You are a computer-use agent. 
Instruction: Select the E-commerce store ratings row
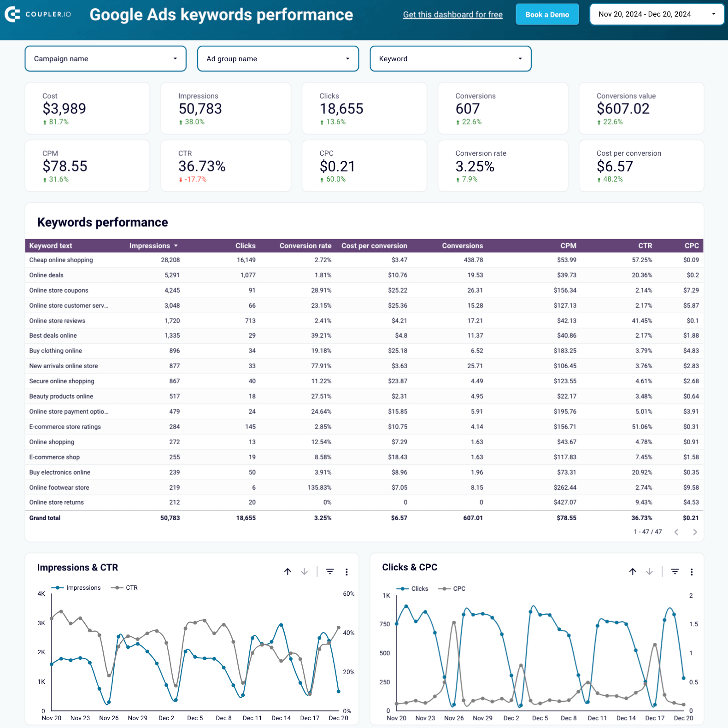pos(364,427)
